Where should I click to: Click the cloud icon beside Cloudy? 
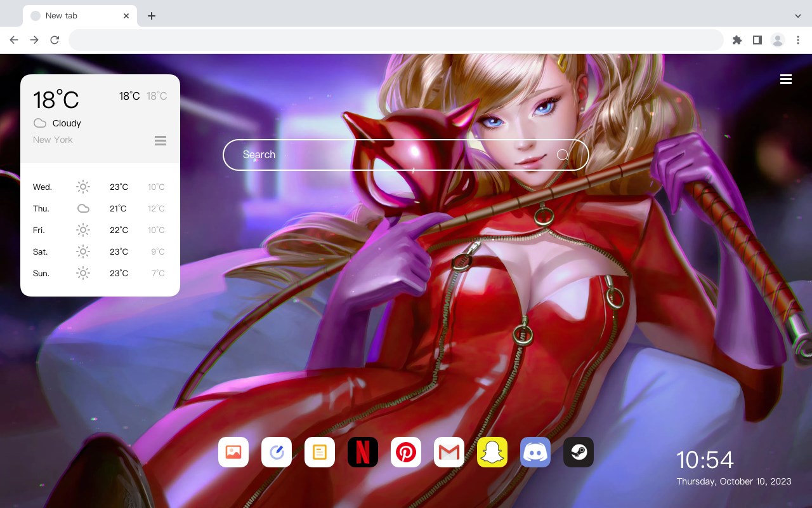[x=40, y=123]
